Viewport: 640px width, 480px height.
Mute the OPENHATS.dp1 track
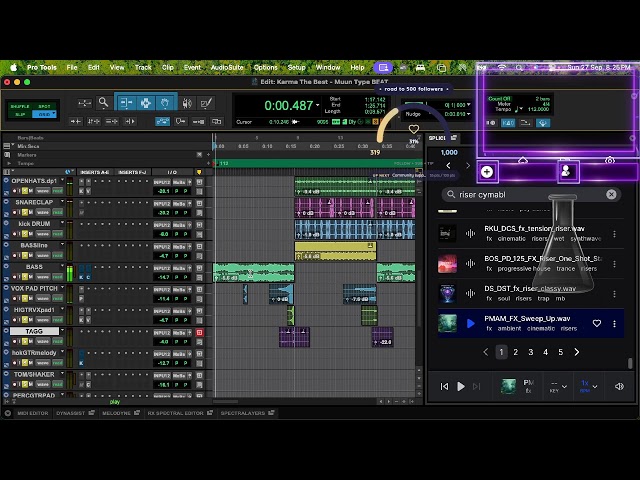click(x=31, y=191)
